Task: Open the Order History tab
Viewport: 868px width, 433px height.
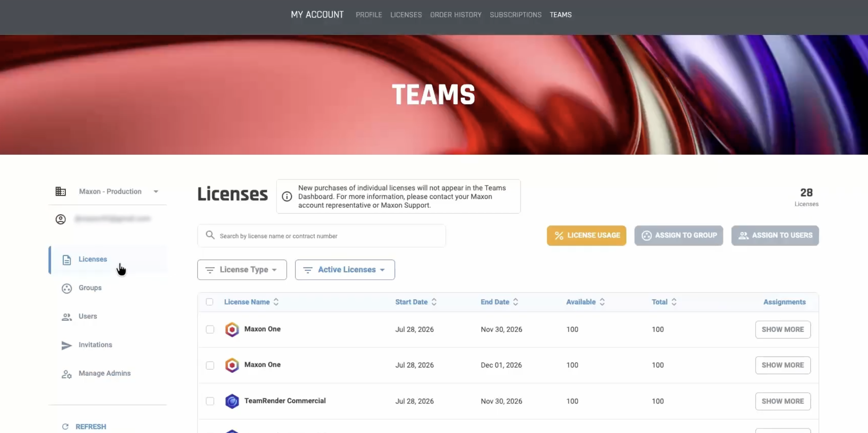Action: point(456,15)
